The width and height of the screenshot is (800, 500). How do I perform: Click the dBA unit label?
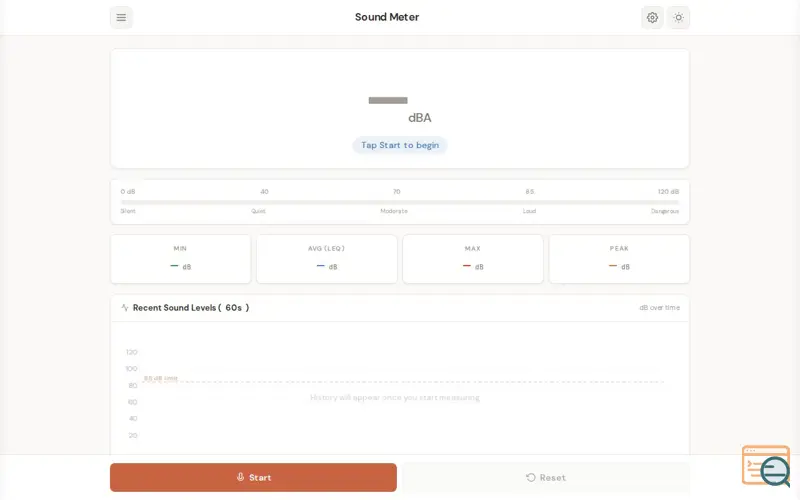pos(419,118)
